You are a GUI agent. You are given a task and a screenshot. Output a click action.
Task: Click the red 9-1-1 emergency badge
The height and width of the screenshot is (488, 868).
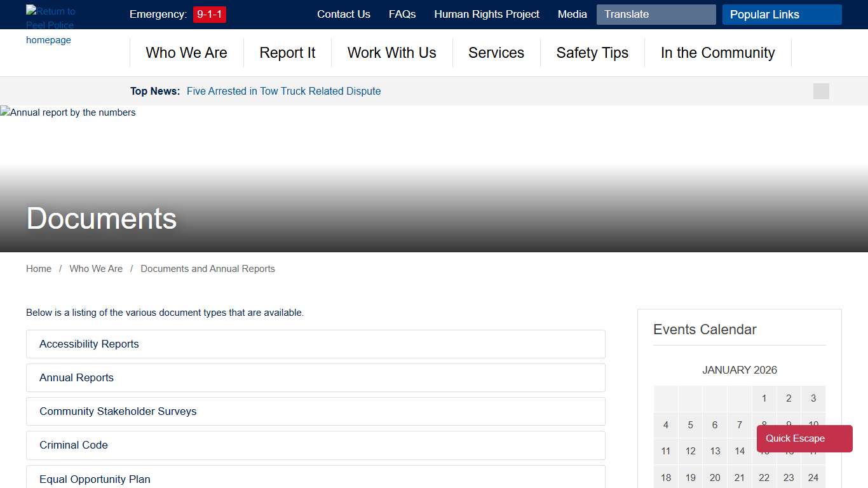(x=209, y=15)
